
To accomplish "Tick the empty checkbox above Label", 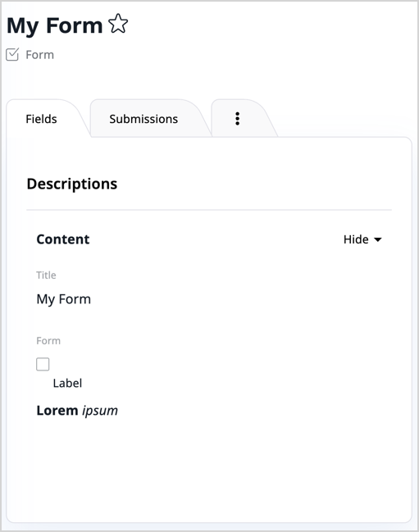I will [x=43, y=364].
